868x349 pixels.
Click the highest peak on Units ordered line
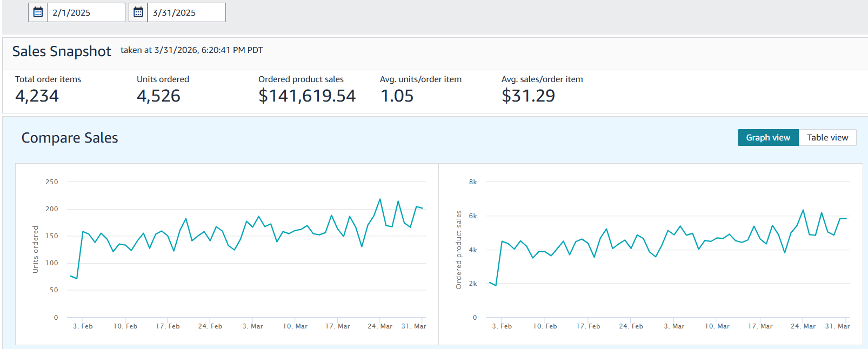tap(380, 199)
